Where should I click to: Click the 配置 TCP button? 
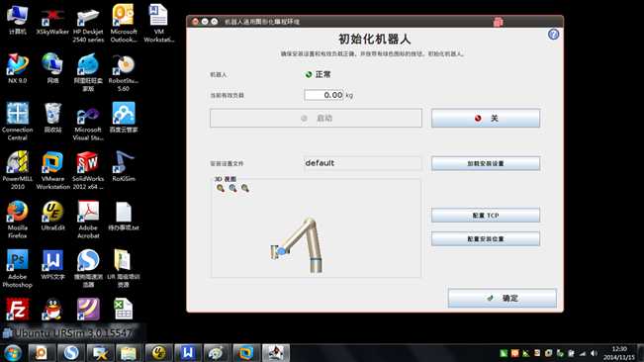pyautogui.click(x=486, y=215)
